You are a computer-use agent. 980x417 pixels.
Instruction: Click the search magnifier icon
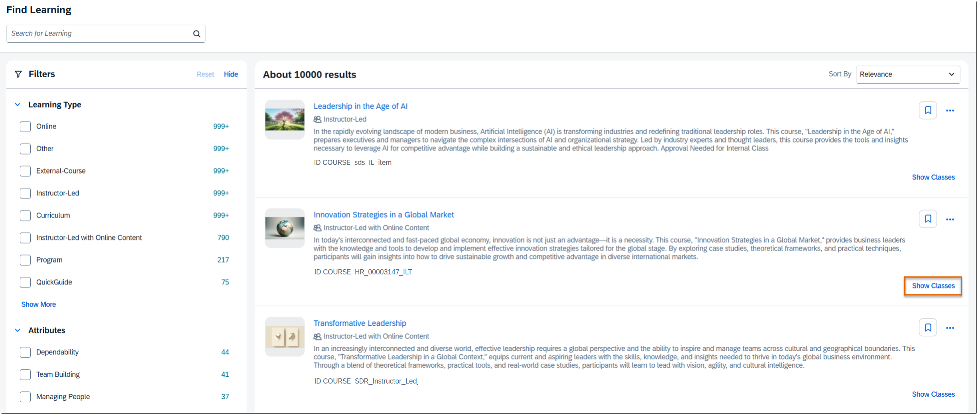197,34
